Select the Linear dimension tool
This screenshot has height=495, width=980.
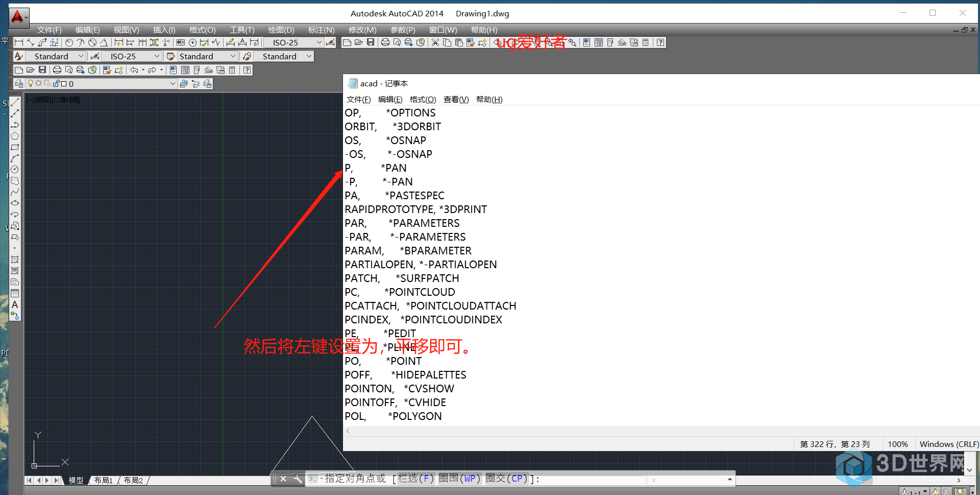pyautogui.click(x=19, y=42)
